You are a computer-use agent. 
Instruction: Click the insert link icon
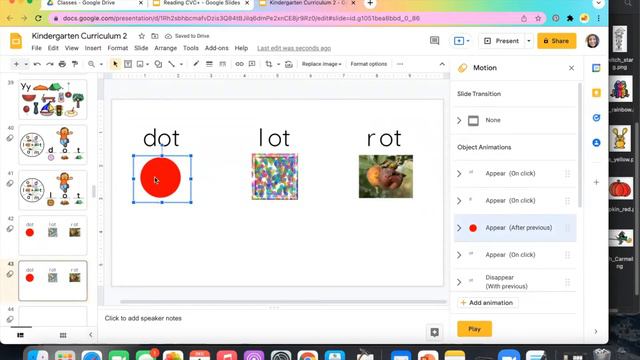pyautogui.click(x=239, y=64)
